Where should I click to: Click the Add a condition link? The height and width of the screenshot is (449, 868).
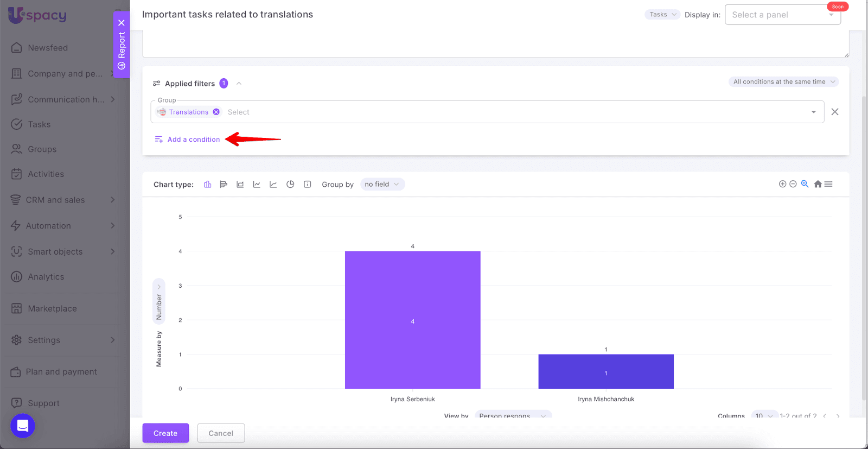point(193,140)
